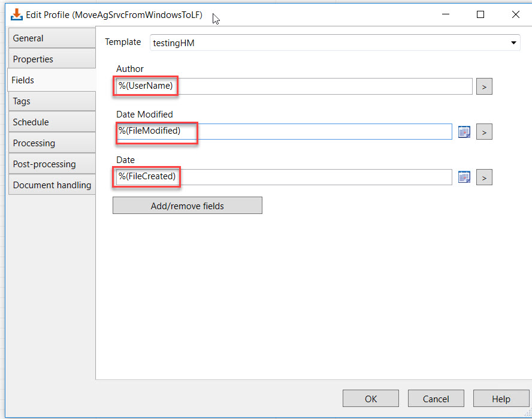Open the Properties tab
Viewport: 532px width, 419px height.
click(x=52, y=59)
